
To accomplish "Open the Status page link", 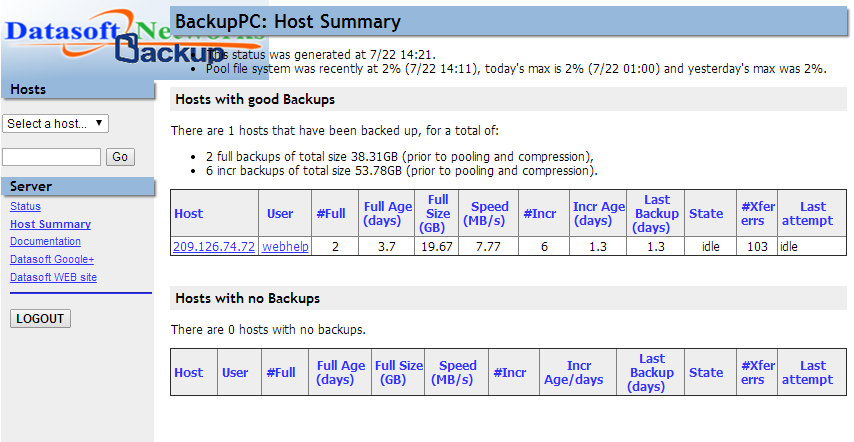I will click(26, 206).
